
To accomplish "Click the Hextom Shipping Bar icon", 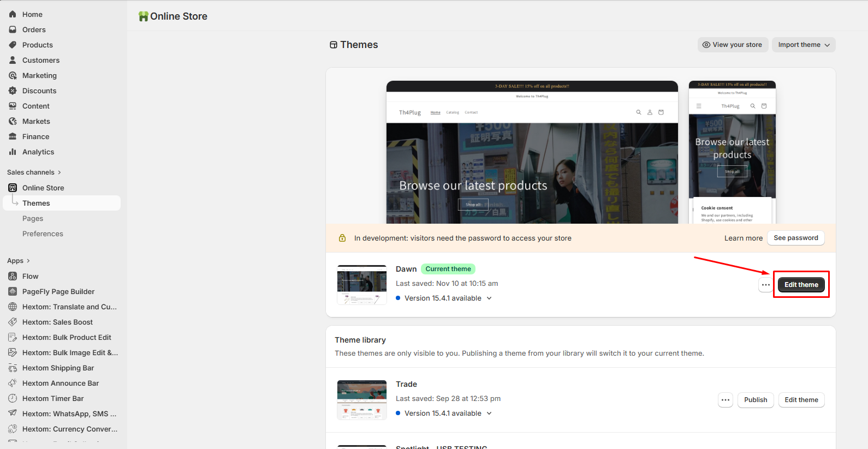I will pyautogui.click(x=13, y=368).
